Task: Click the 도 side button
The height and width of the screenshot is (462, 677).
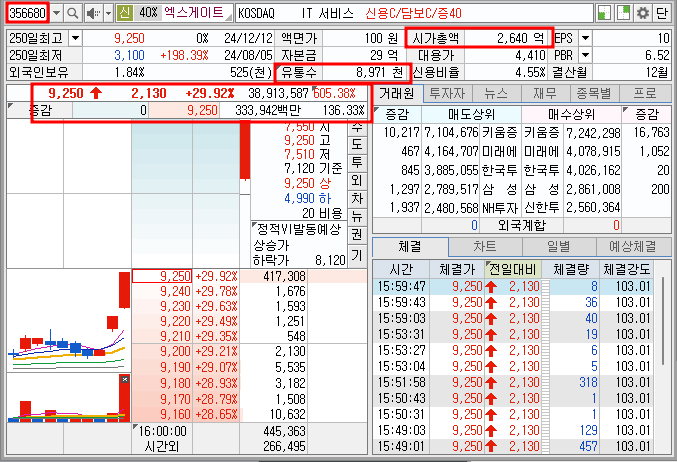Action: click(357, 145)
